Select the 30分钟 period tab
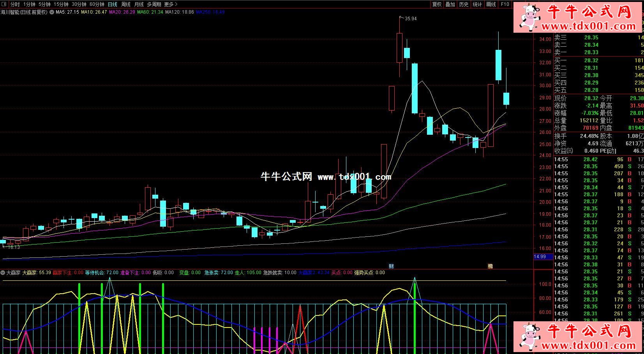The height and width of the screenshot is (354, 644). (79, 4)
